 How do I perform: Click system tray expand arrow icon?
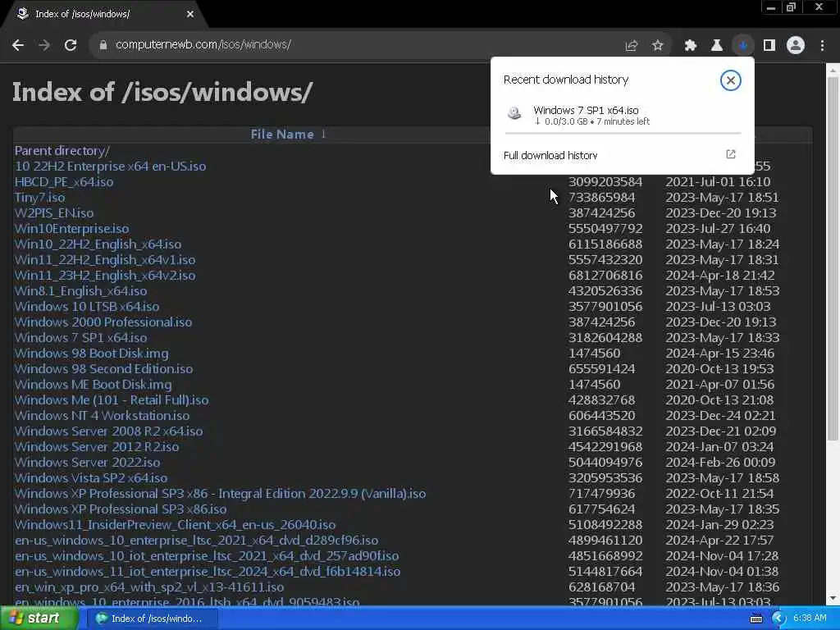click(x=778, y=619)
